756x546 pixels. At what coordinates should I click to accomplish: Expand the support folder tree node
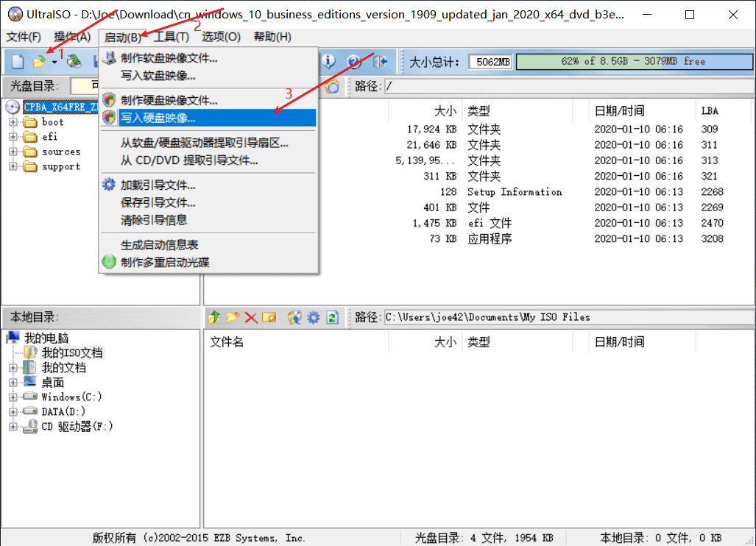click(x=13, y=166)
